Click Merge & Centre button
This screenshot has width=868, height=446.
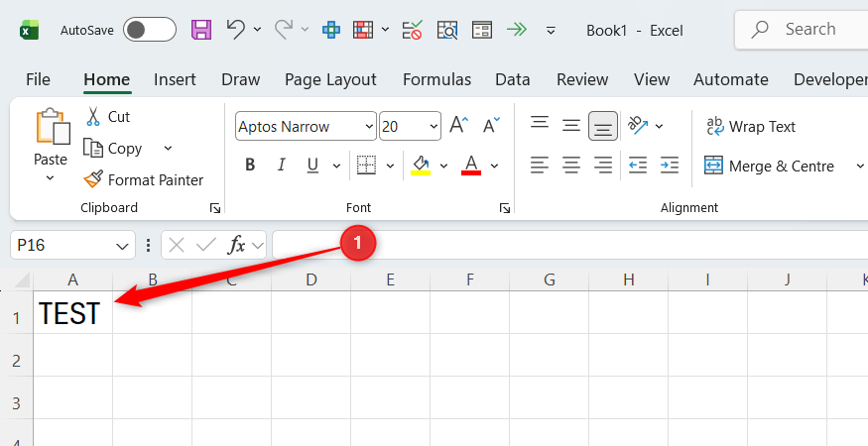(769, 166)
